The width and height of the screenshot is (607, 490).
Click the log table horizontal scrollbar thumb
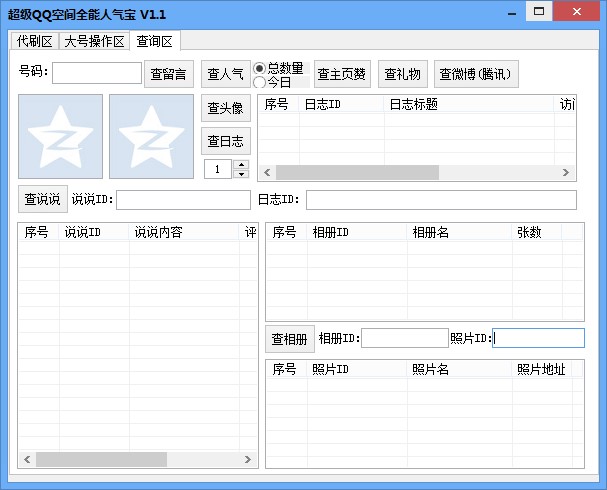pos(357,173)
